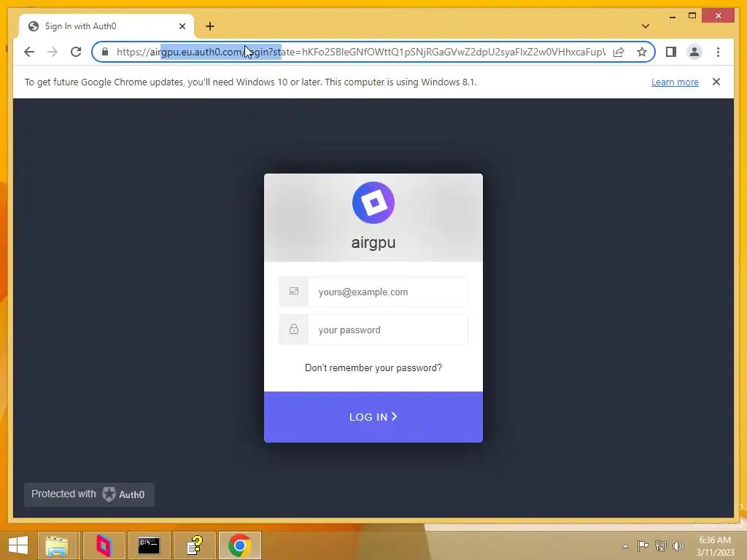747x560 pixels.
Task: Open the Chrome profile avatar
Action: click(x=694, y=52)
